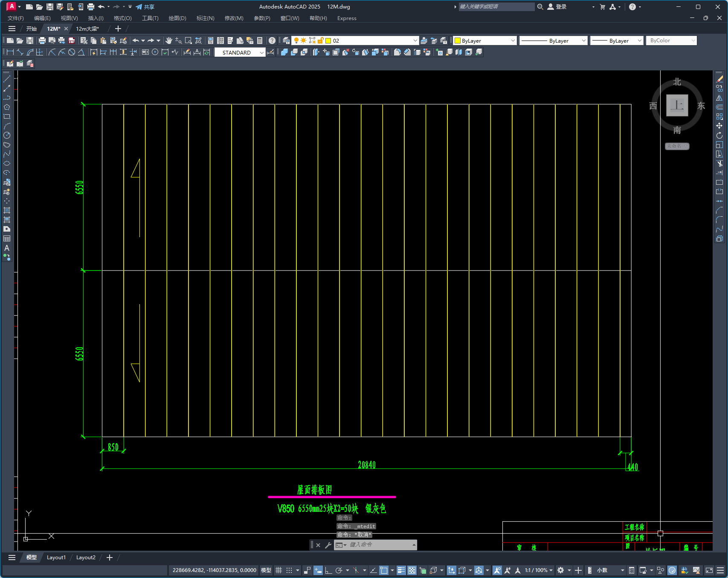728x578 pixels.
Task: Click the Plot printer icon
Action: pyautogui.click(x=42, y=41)
